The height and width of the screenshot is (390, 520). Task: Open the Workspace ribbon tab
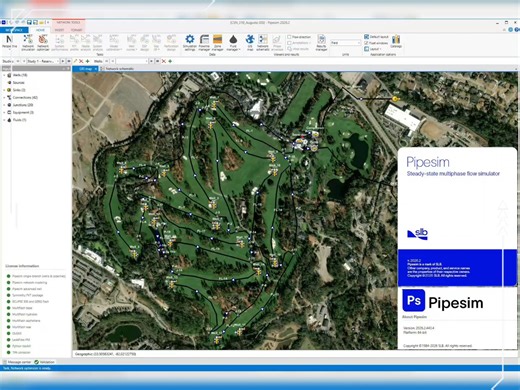coord(14,30)
